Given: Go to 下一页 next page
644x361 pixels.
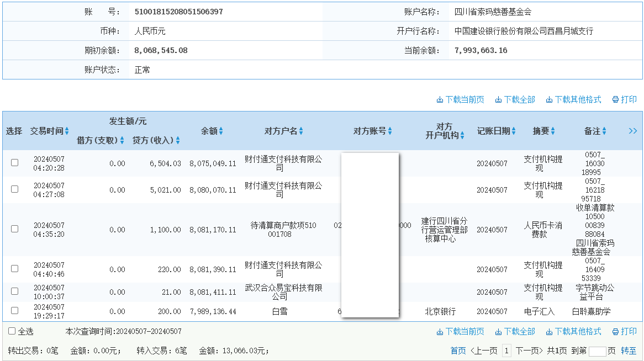Looking at the screenshot, I should coord(529,351).
